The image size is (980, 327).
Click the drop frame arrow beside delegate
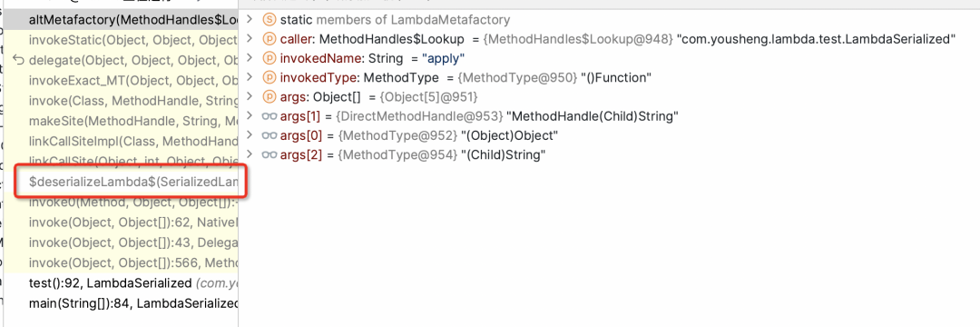(18, 61)
